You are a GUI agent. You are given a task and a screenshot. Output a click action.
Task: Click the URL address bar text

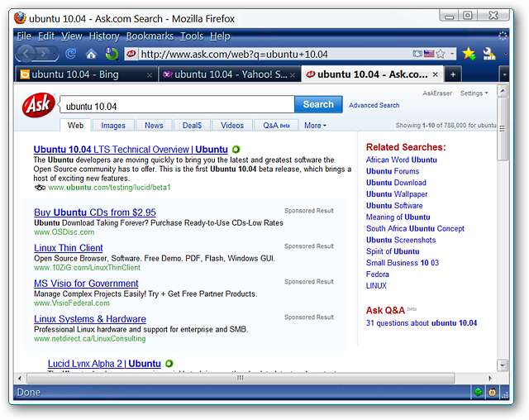point(234,54)
